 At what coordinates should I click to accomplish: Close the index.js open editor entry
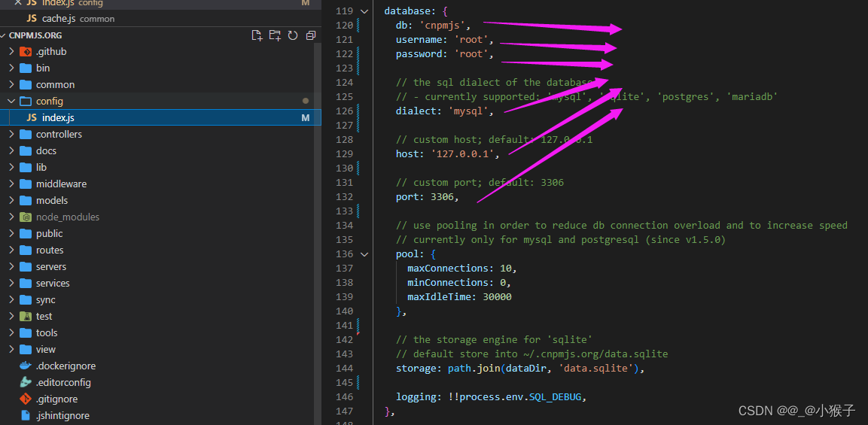pos(18,3)
